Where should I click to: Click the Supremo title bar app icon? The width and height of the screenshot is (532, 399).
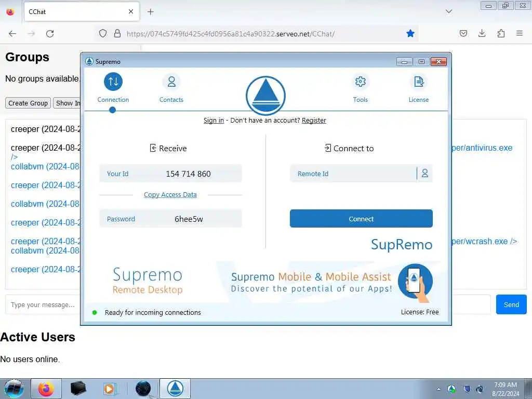pyautogui.click(x=89, y=61)
